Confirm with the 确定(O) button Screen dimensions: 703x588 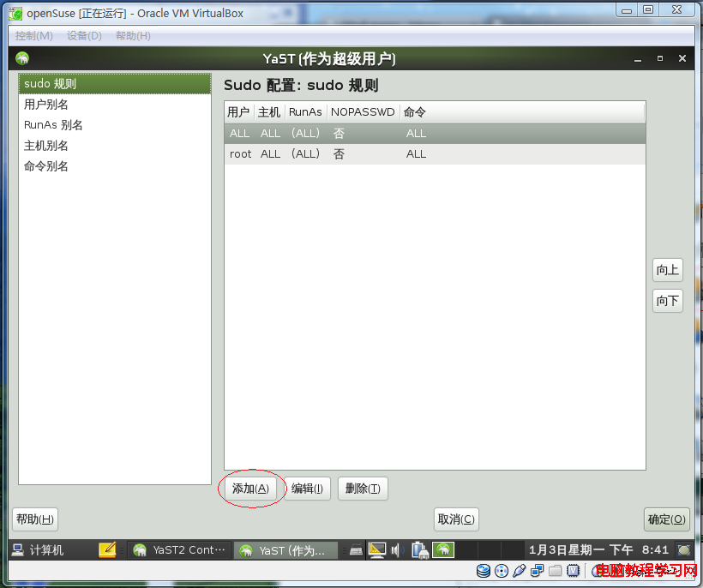point(666,519)
